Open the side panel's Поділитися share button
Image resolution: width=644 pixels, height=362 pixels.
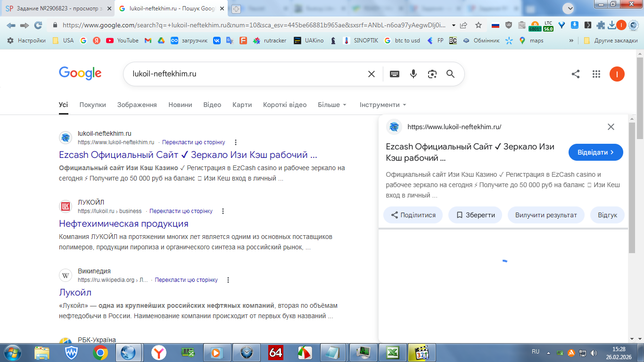[x=413, y=215]
